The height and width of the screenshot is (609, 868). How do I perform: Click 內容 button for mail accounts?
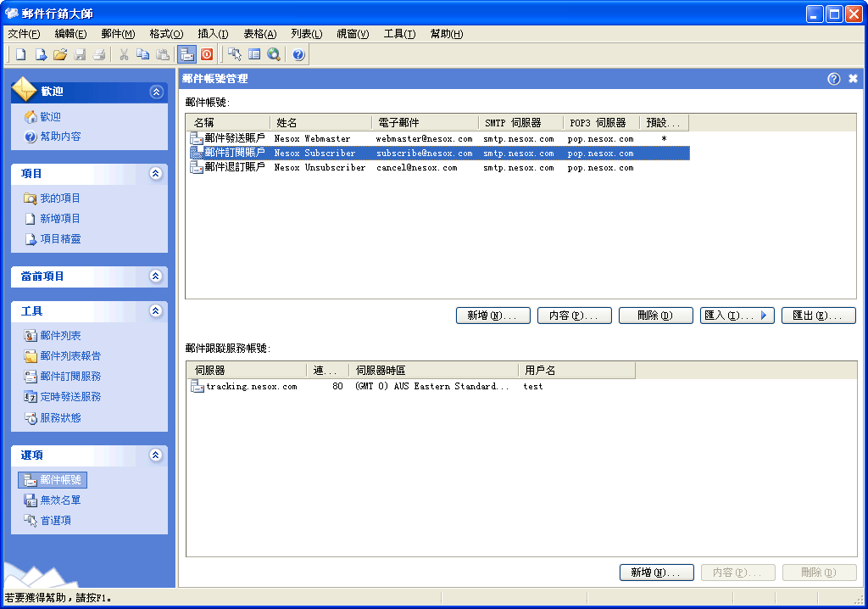[x=574, y=316]
